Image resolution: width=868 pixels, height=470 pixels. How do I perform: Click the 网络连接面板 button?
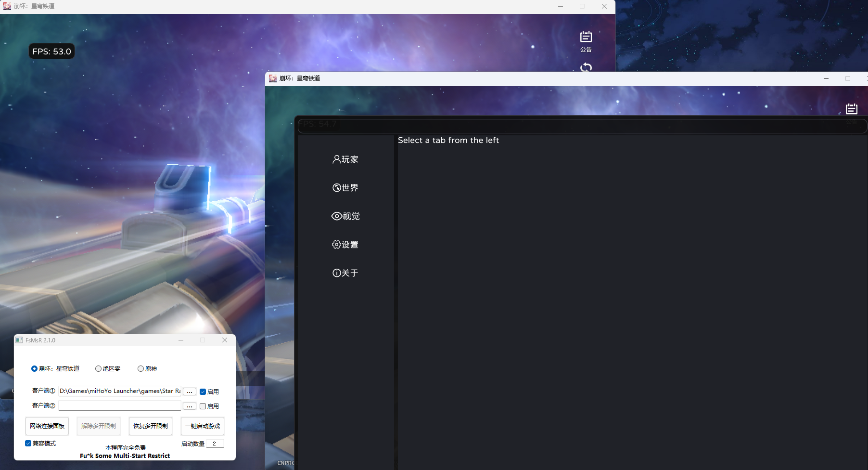coord(47,426)
